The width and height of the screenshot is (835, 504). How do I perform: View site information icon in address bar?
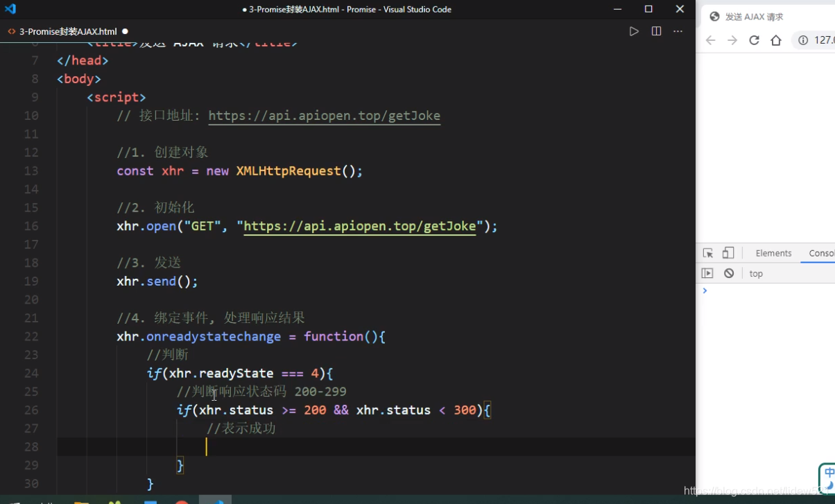(x=803, y=40)
